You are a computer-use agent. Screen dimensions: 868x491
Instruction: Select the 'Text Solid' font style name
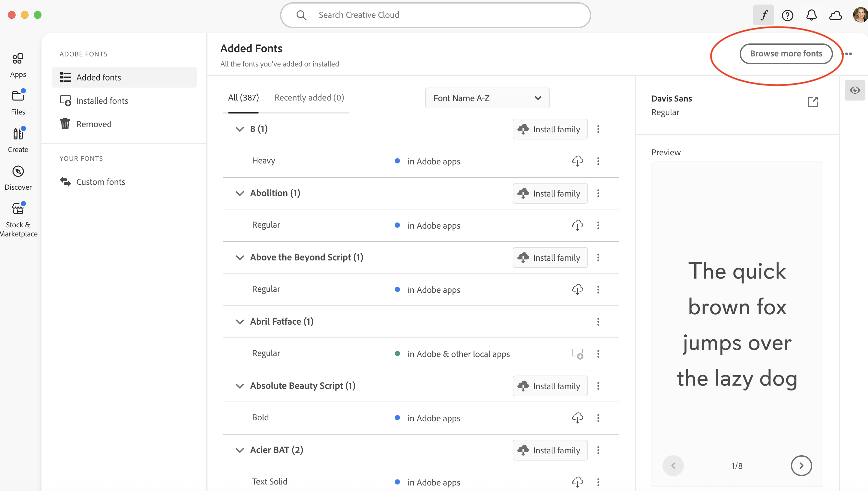270,482
